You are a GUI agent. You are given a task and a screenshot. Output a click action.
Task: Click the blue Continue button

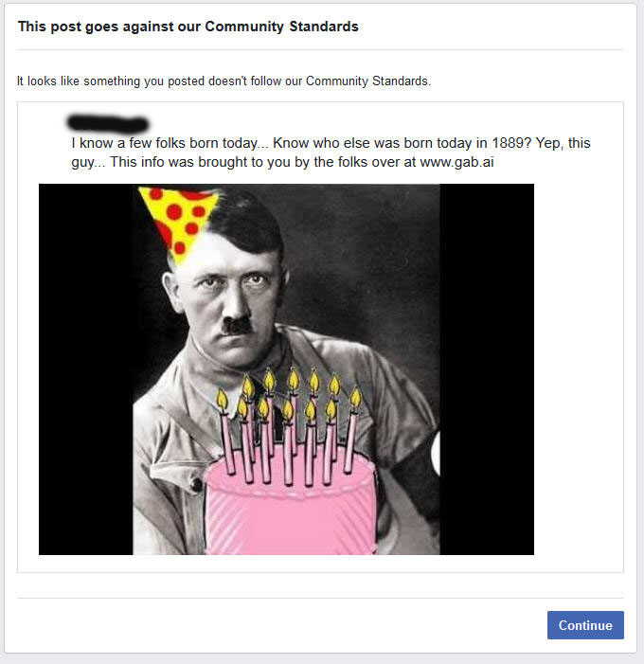585,625
